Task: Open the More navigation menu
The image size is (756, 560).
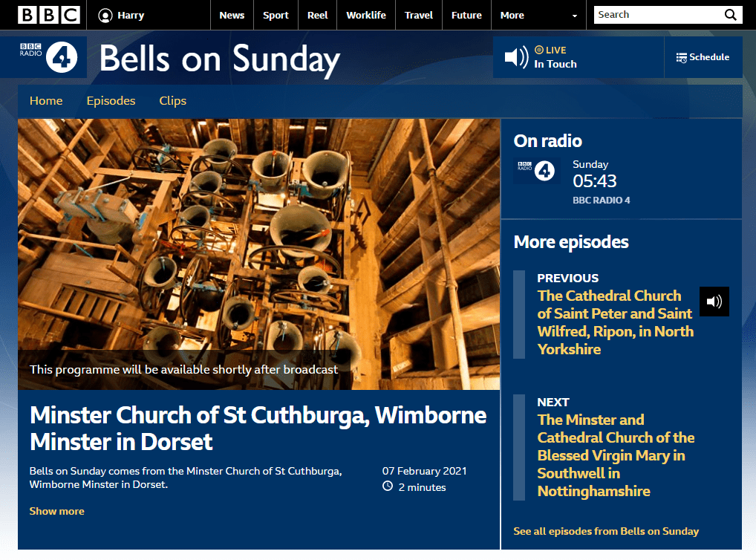Action: tap(512, 16)
